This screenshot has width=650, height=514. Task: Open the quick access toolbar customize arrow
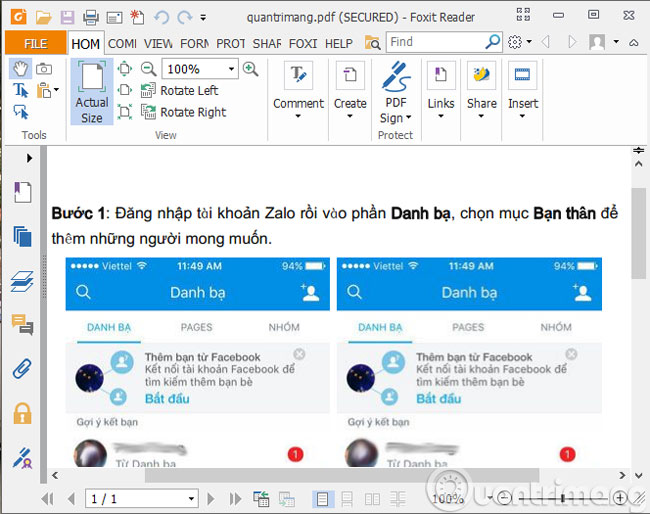tap(203, 17)
